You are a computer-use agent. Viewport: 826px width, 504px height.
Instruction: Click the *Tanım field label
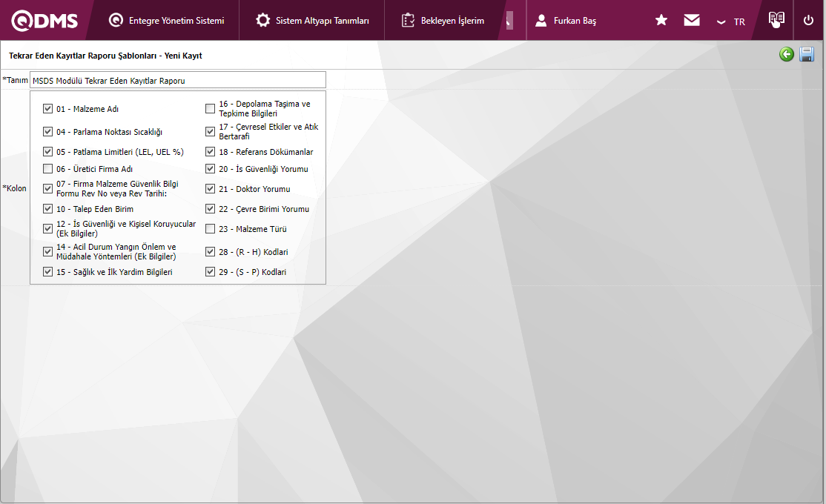[x=16, y=80]
